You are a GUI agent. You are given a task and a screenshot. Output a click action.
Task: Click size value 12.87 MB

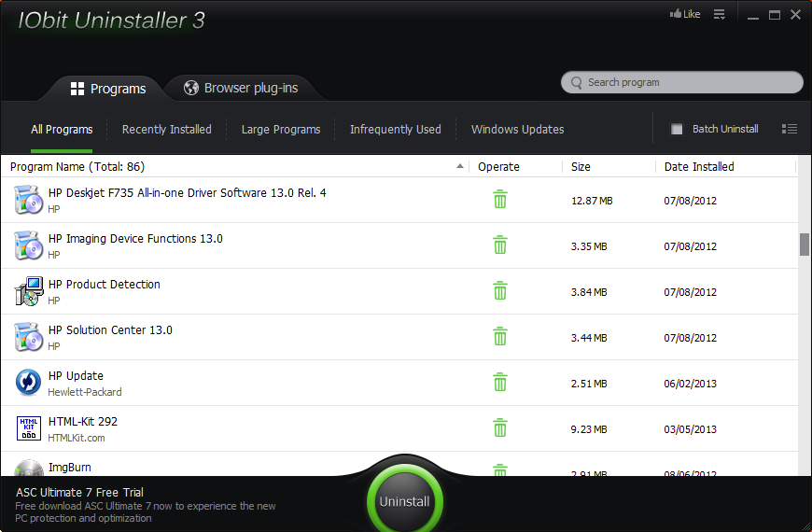592,201
